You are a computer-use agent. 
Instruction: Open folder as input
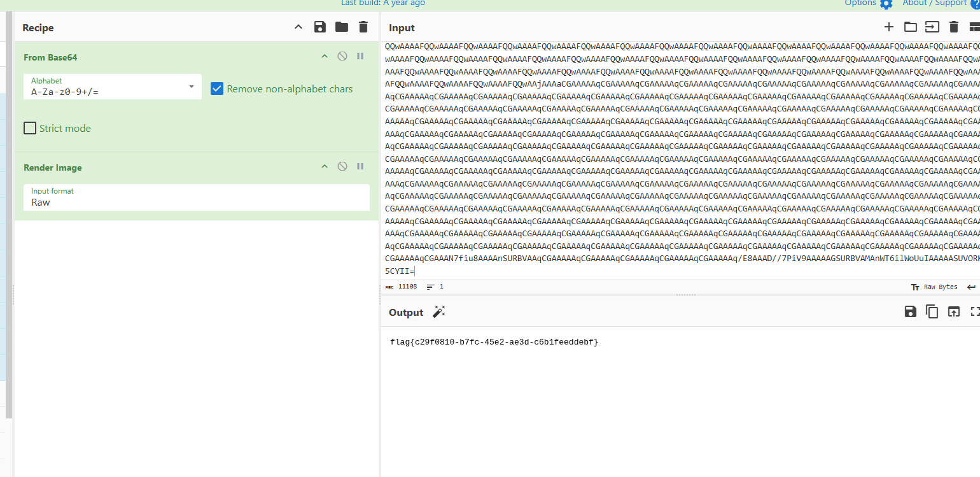[x=911, y=27]
